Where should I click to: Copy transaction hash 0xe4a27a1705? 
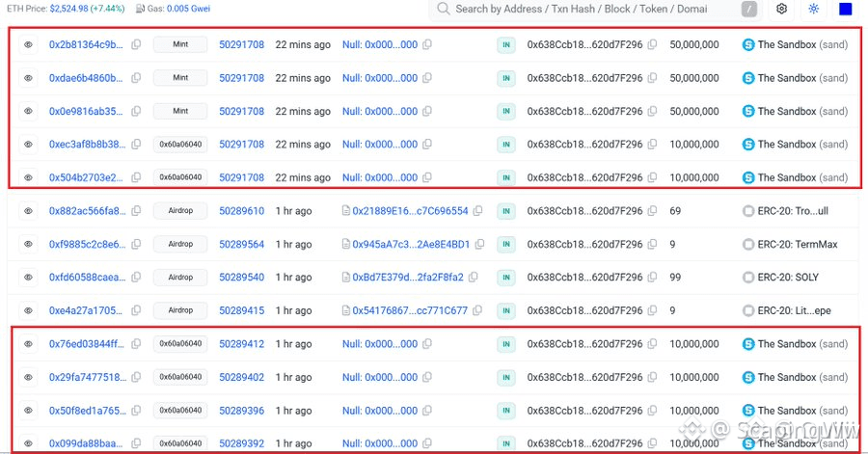[136, 310]
